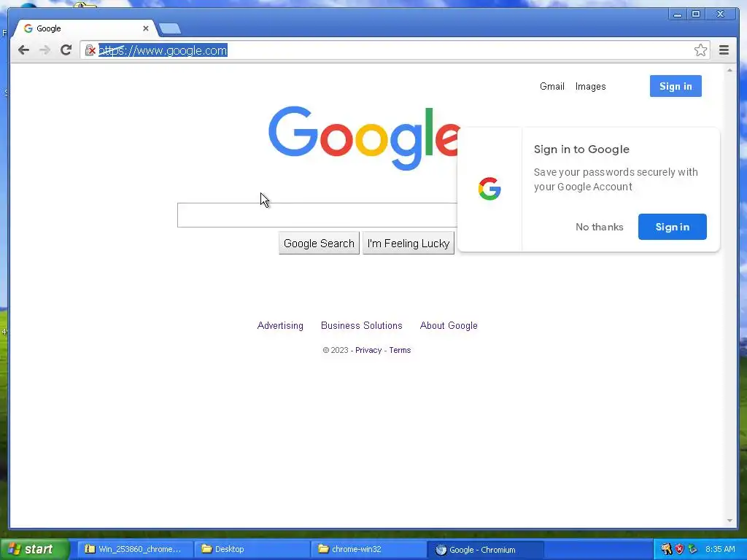
Task: Close the Google tab
Action: (146, 28)
